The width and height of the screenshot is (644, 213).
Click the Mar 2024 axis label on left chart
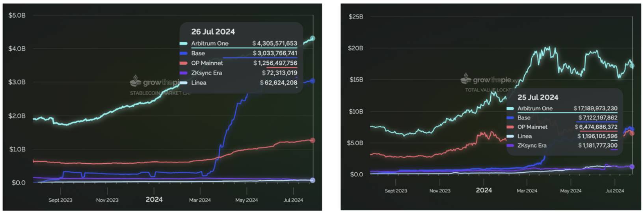point(200,200)
